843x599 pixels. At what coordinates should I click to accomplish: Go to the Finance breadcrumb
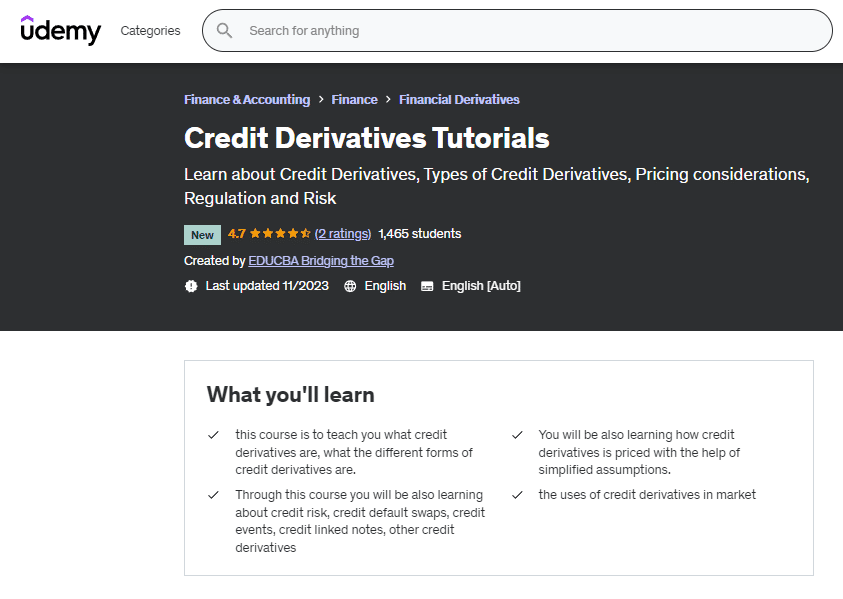(354, 99)
